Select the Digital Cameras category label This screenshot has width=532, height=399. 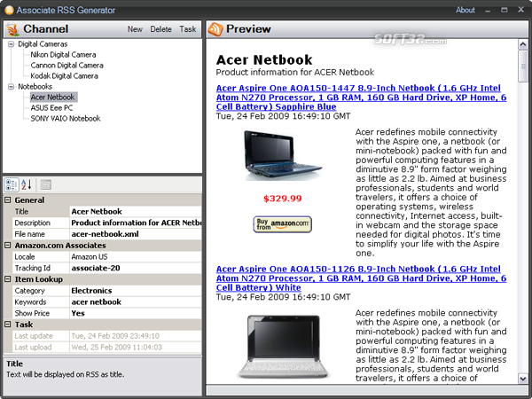(43, 44)
